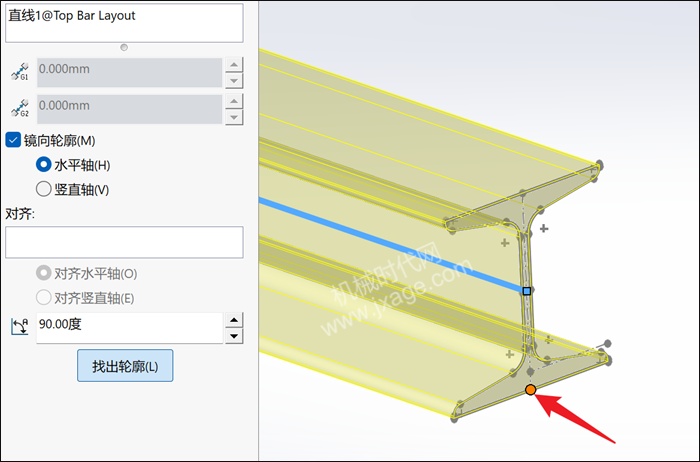Screen dimensions: 700x462
Task: Click the G2 offset distance icon
Action: click(20, 108)
